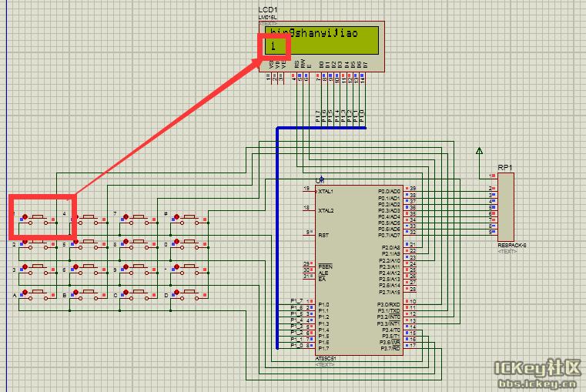This screenshot has height=392, width=586.
Task: Select the thick blue bus wire
Action: 277,240
